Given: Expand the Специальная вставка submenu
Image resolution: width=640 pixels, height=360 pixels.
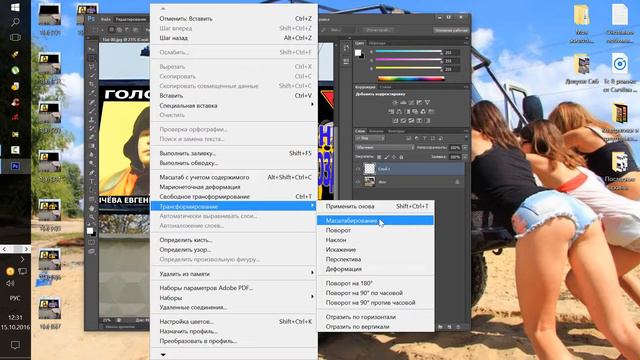Looking at the screenshot, I should click(x=234, y=105).
